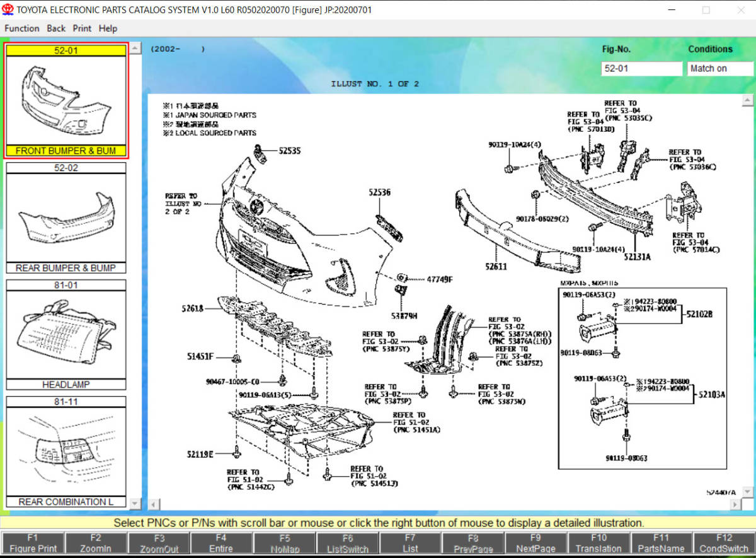Select part number 52611 in the diagram
The height and width of the screenshot is (558, 756).
[x=496, y=267]
